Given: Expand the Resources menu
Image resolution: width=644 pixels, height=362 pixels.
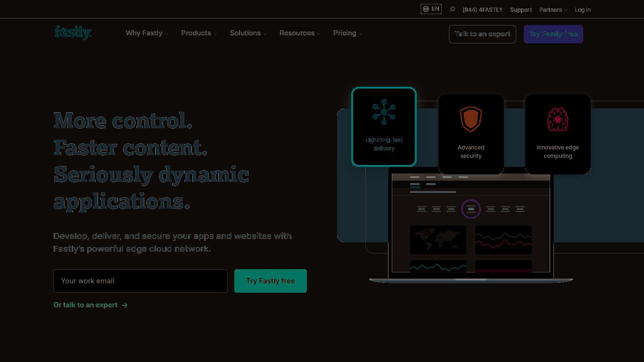Looking at the screenshot, I should (300, 33).
